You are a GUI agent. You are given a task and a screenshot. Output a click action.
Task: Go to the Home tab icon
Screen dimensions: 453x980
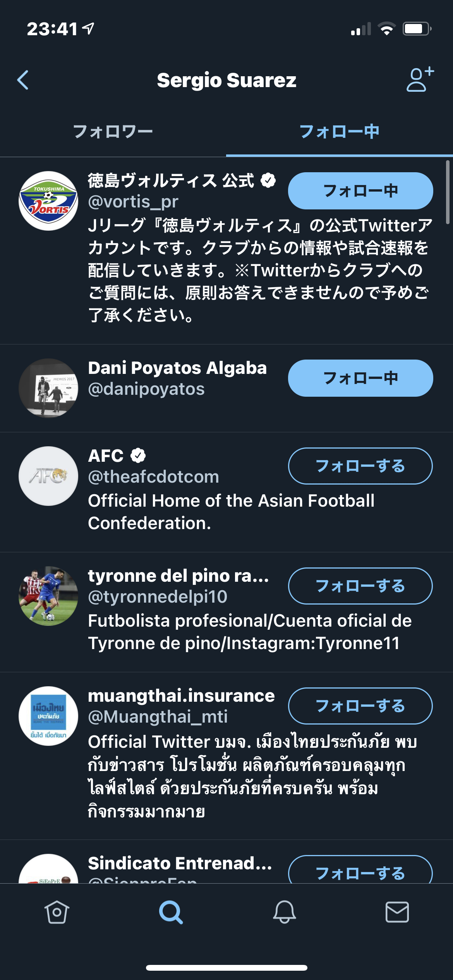click(57, 912)
